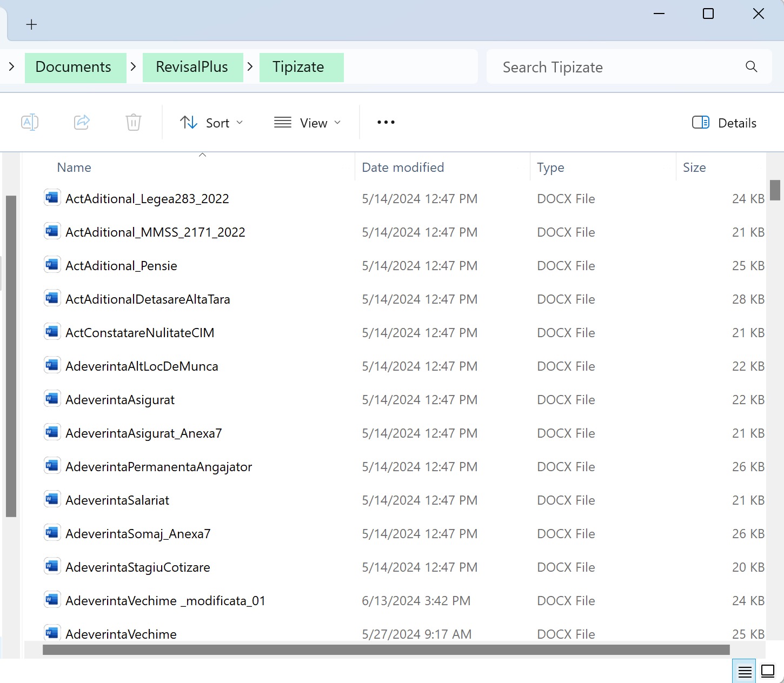
Task: Expand the Sort dropdown
Action: (x=211, y=123)
